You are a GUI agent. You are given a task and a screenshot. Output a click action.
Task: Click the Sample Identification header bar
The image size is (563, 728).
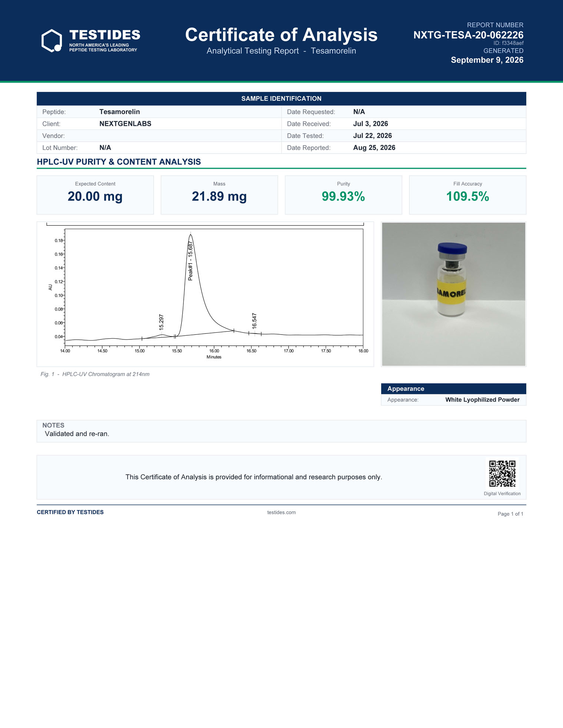point(281,98)
